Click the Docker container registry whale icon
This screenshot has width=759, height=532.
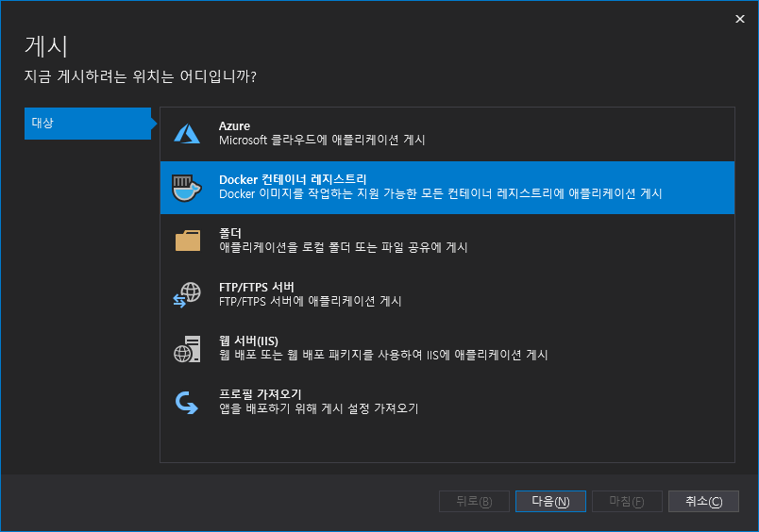pos(186,188)
